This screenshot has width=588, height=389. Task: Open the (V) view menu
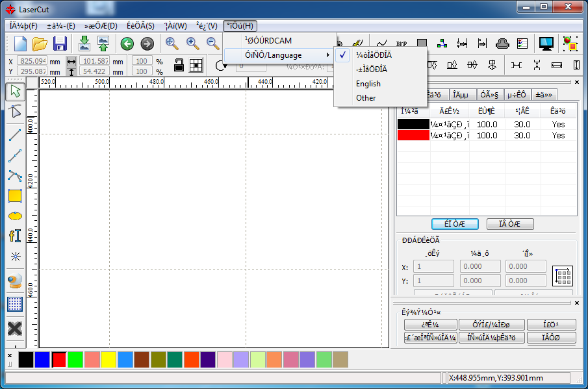click(x=207, y=26)
